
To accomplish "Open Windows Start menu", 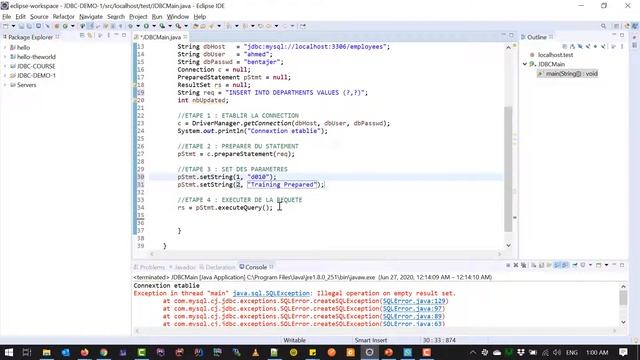I will tap(9, 352).
